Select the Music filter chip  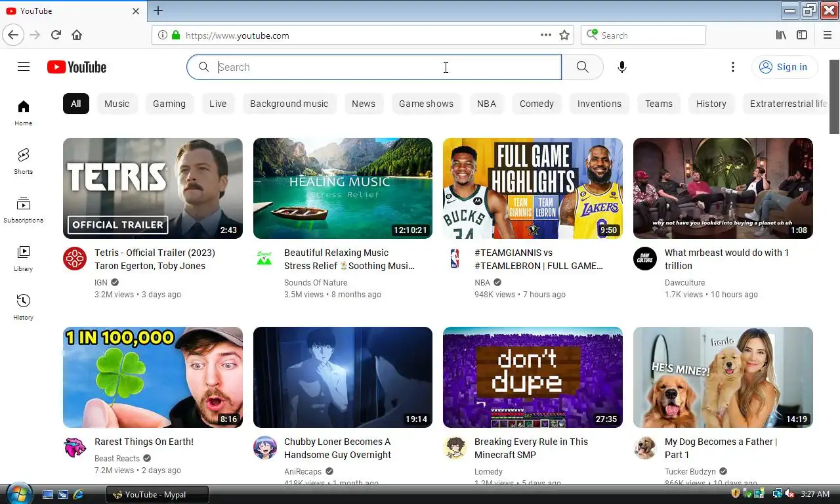117,104
